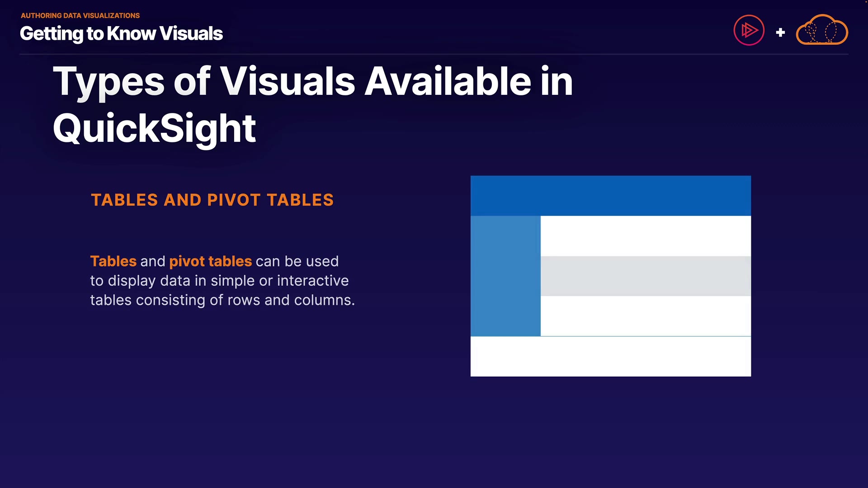Click the white row above the gray row

tap(646, 235)
